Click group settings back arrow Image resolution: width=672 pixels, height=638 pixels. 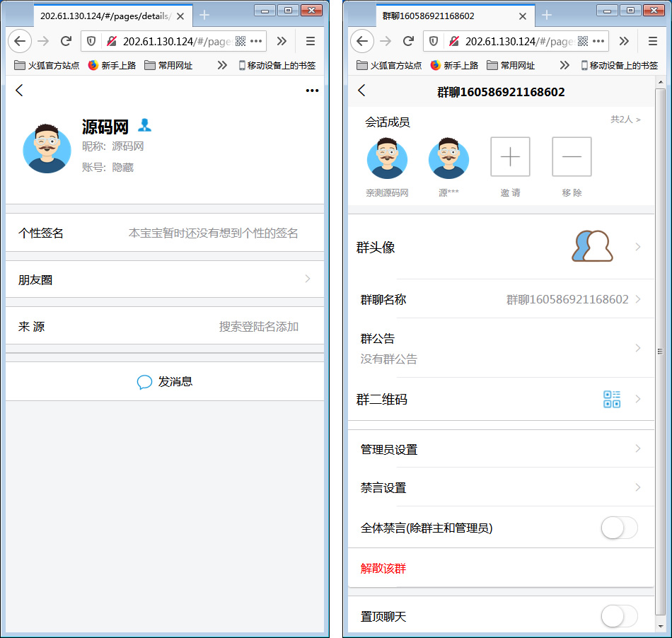click(x=361, y=91)
